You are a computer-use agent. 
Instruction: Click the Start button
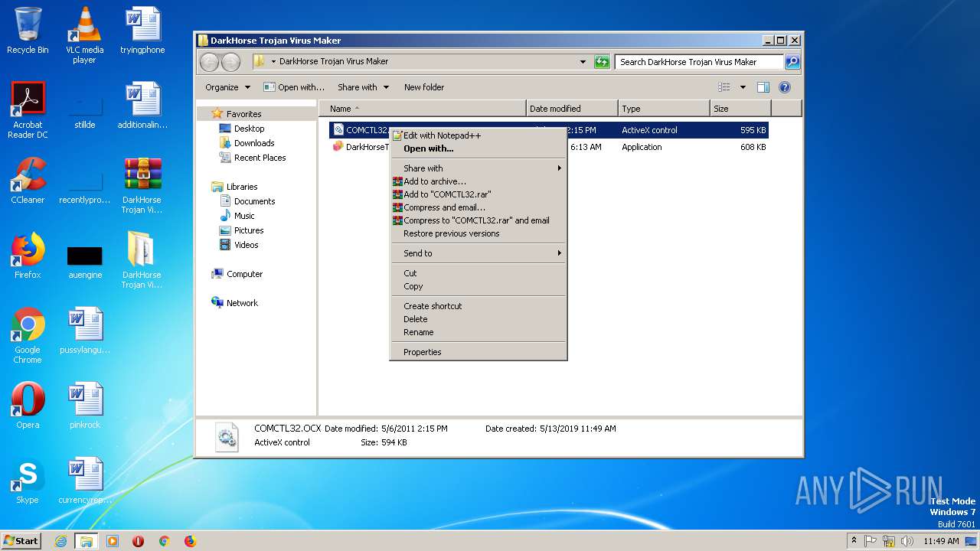(21, 541)
